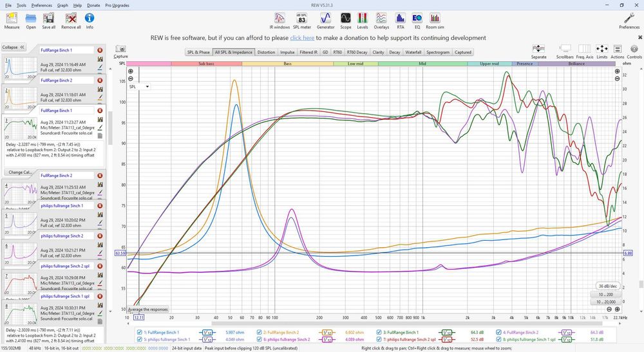Open smoothing selector for trace 7 (red)

(x=447, y=339)
